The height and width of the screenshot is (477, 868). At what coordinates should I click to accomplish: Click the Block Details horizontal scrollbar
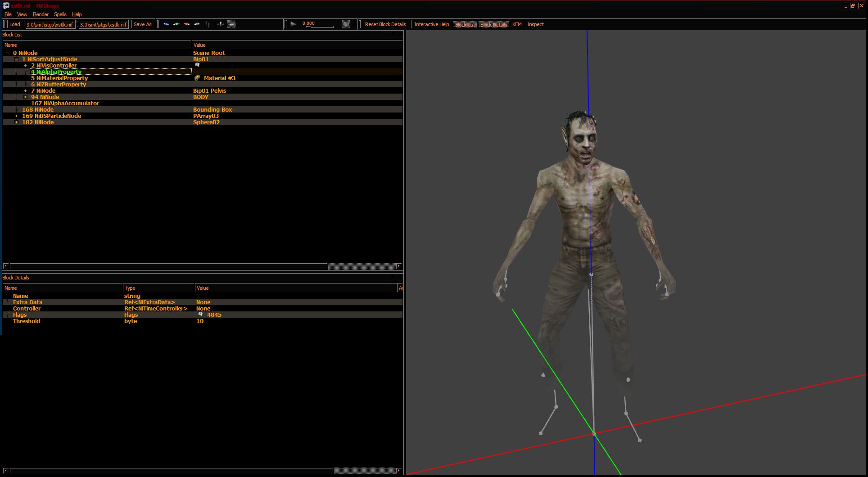202,471
